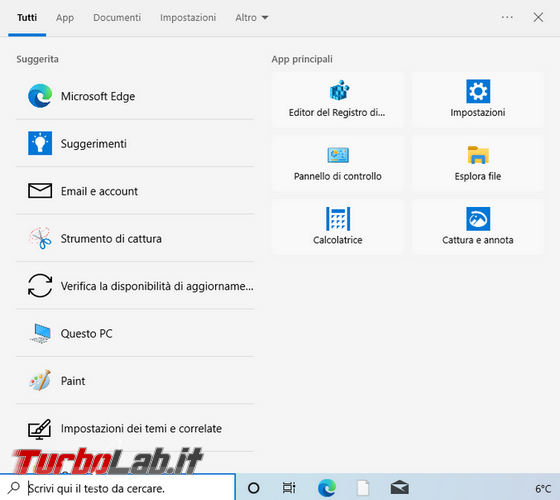Click the Email e account envelope icon
Viewport: 560px width, 500px height.
click(x=40, y=191)
